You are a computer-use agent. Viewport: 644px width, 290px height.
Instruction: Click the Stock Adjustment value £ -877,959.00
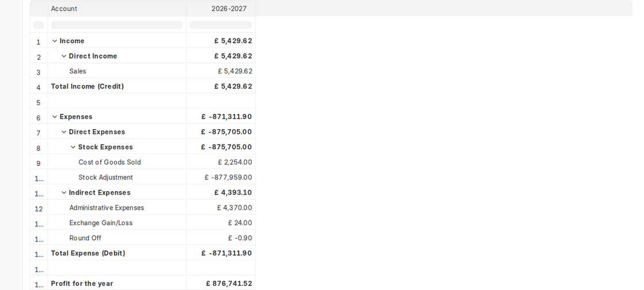[228, 177]
